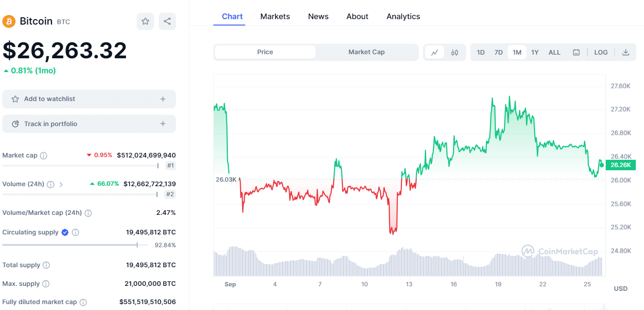Click the 0.81% (1mo) price change
644x310 pixels.
pos(29,71)
